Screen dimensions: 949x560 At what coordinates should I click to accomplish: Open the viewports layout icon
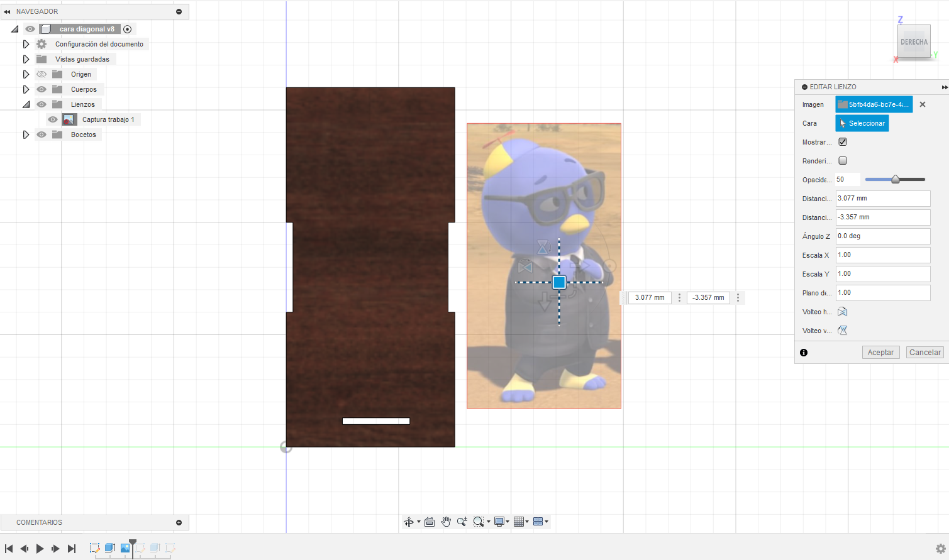tap(538, 522)
